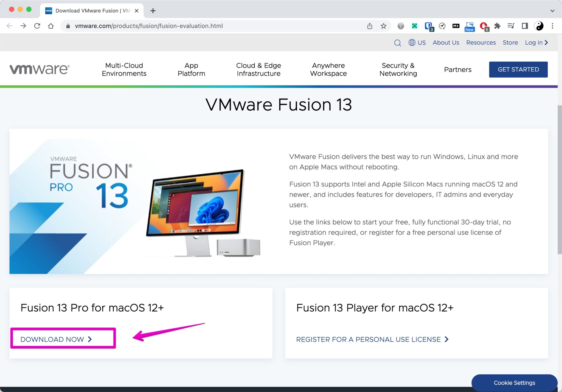Select the Download VMware Fusion tab

tap(91, 11)
